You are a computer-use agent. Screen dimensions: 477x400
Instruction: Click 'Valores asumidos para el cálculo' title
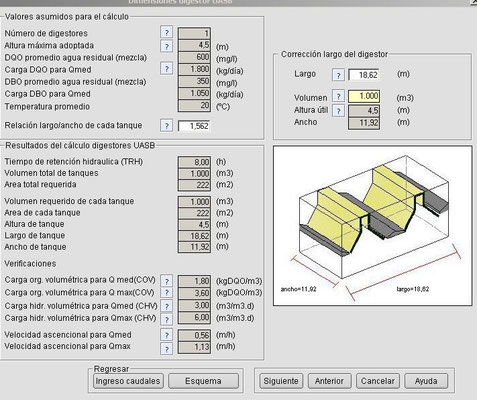pyautogui.click(x=67, y=17)
